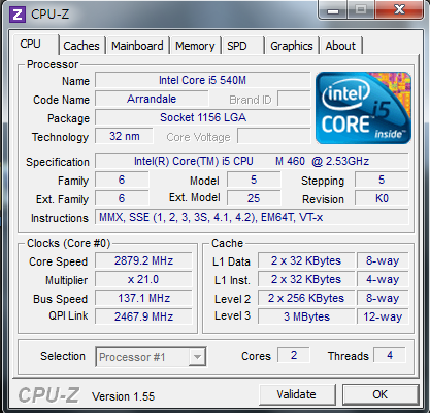Click the Model value '5'

pos(254,180)
